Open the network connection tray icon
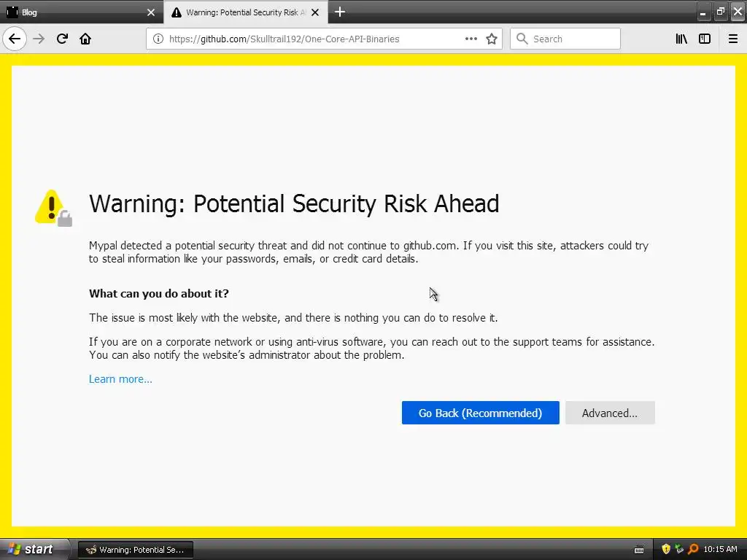This screenshot has height=560, width=747. click(679, 549)
